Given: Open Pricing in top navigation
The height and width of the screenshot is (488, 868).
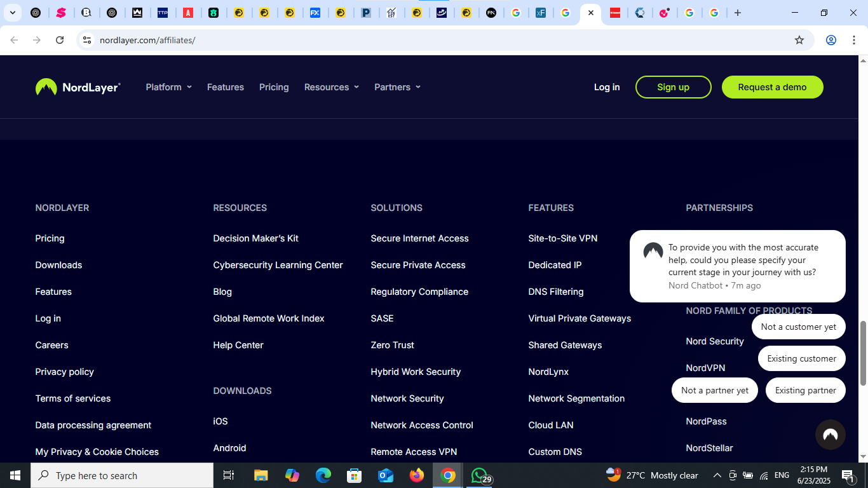Looking at the screenshot, I should click(274, 87).
